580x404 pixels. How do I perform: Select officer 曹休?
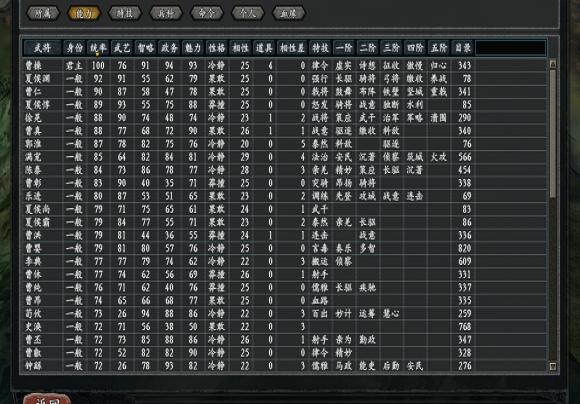[x=284, y=274]
